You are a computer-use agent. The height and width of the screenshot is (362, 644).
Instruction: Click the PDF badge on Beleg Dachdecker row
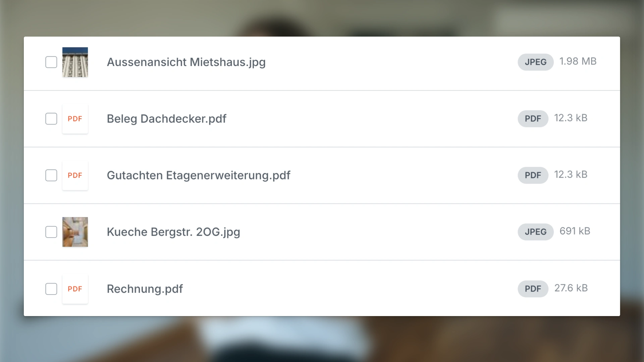click(x=533, y=119)
